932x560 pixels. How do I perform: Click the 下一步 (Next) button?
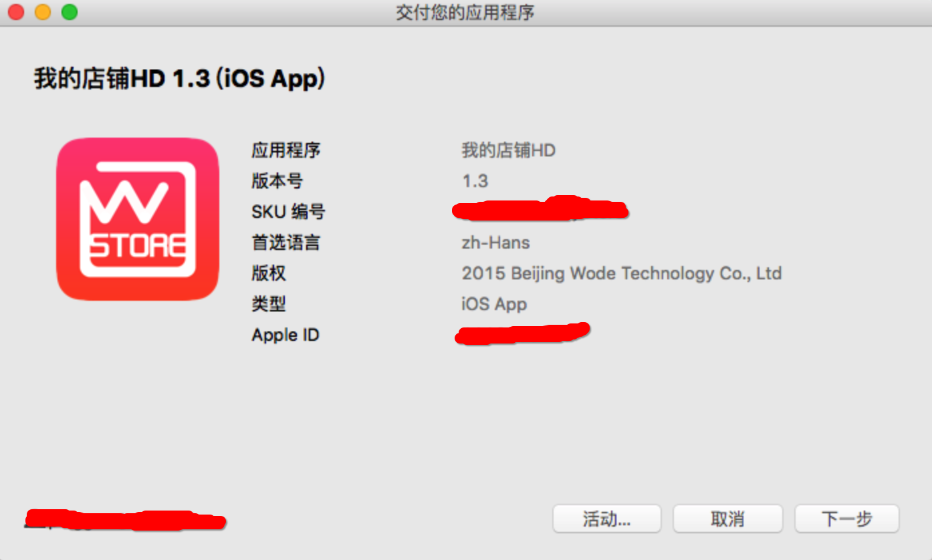(x=847, y=519)
